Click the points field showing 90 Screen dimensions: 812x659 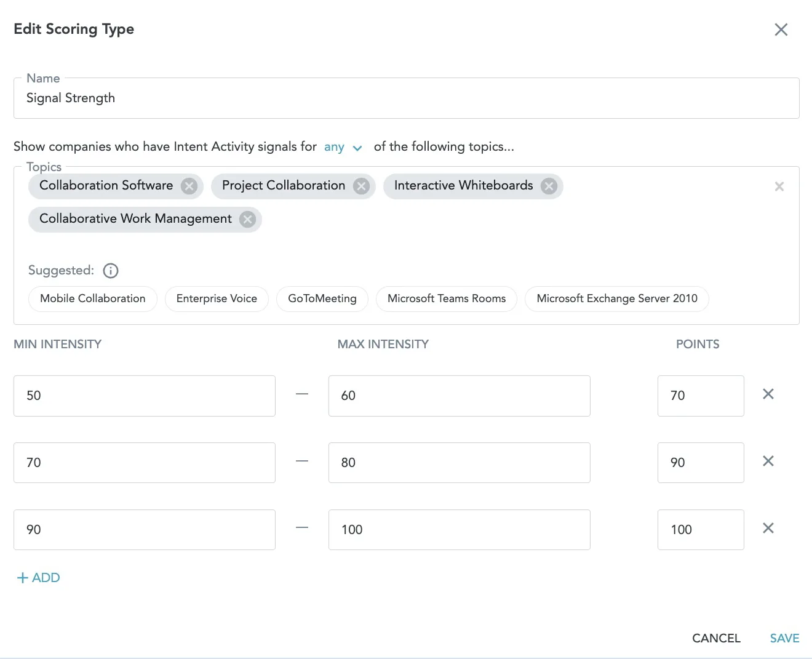click(x=701, y=463)
